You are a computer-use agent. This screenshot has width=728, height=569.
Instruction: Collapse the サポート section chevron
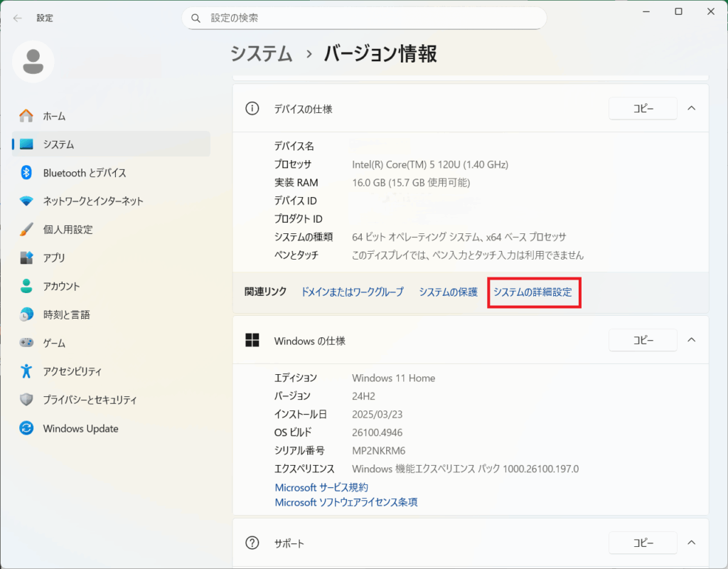click(691, 543)
